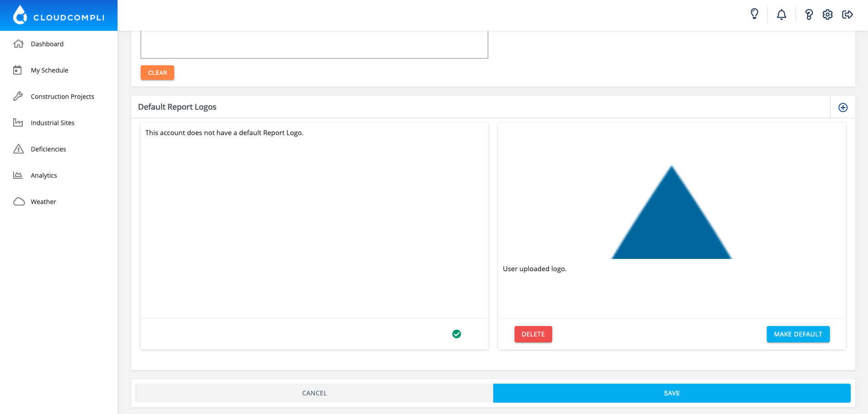Open the help question mark icon
Image resolution: width=868 pixels, height=414 pixels.
[x=809, y=15]
